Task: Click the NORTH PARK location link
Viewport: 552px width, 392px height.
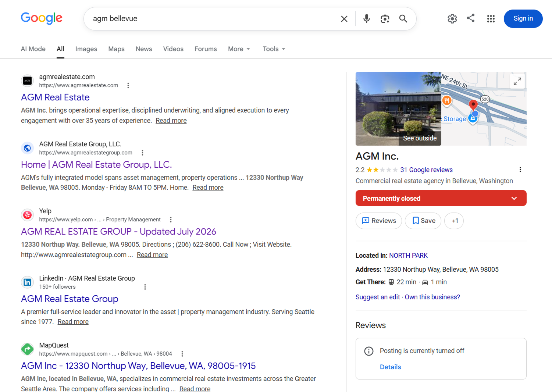Action: tap(408, 256)
